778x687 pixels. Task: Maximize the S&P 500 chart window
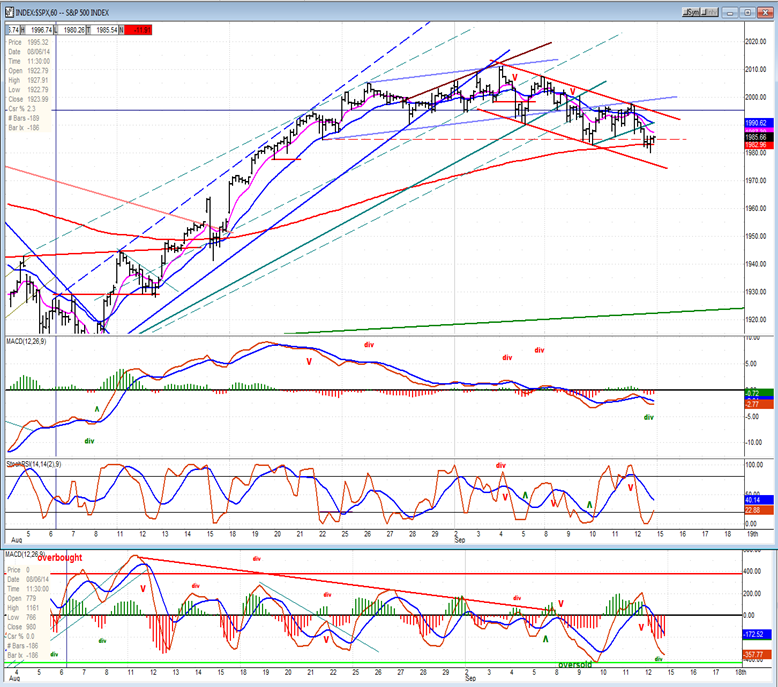(748, 13)
